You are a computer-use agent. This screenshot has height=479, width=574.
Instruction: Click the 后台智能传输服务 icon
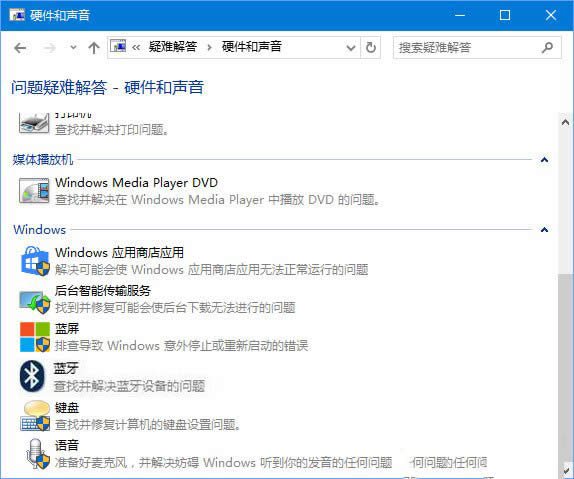pos(34,302)
